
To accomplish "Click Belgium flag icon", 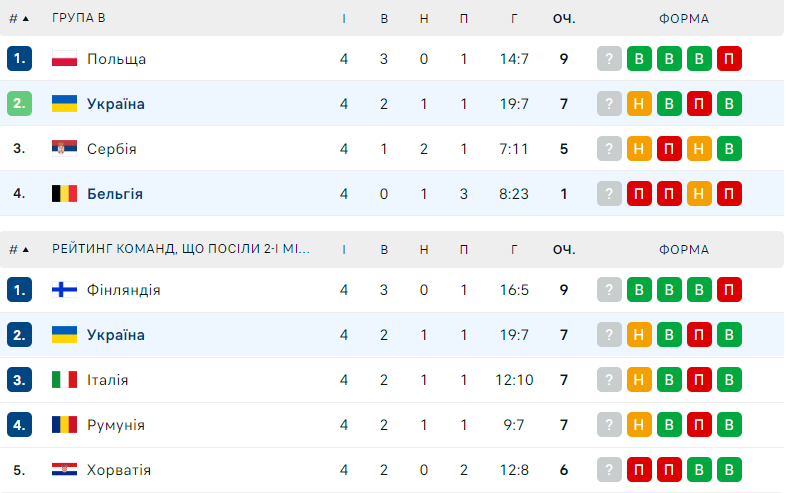I will 64,194.
